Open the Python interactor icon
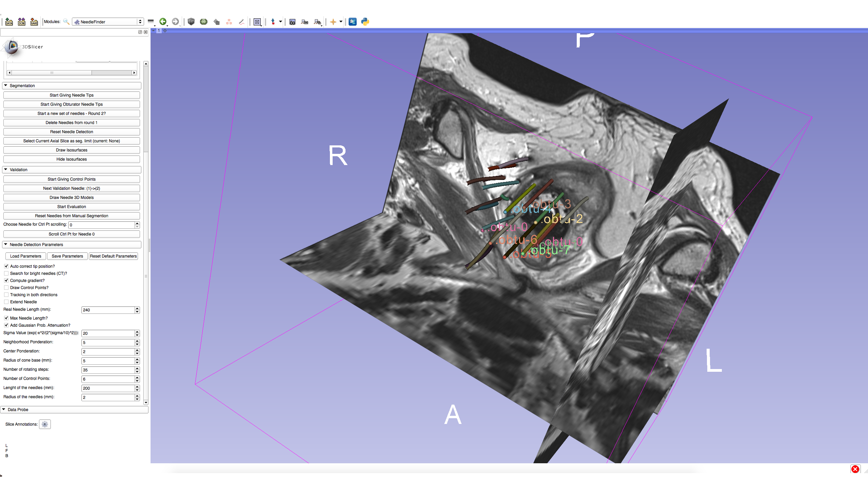The height and width of the screenshot is (488, 868). [x=365, y=22]
